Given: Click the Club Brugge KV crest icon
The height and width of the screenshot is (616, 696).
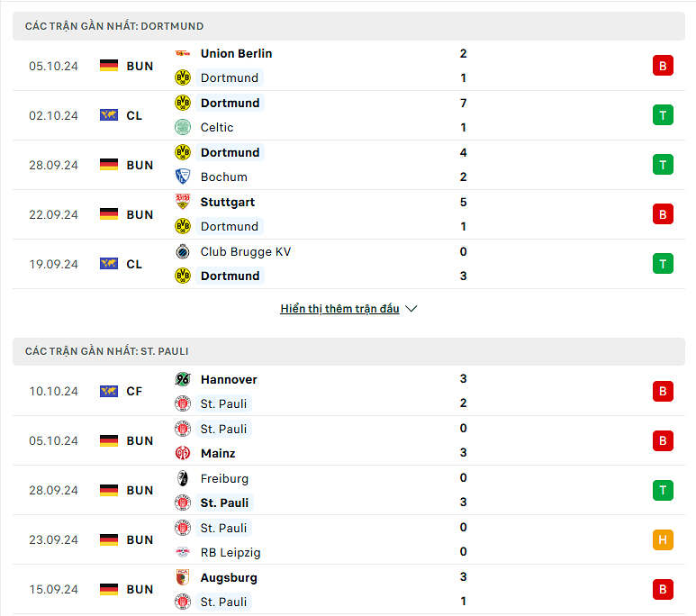Looking at the screenshot, I should tap(183, 251).
